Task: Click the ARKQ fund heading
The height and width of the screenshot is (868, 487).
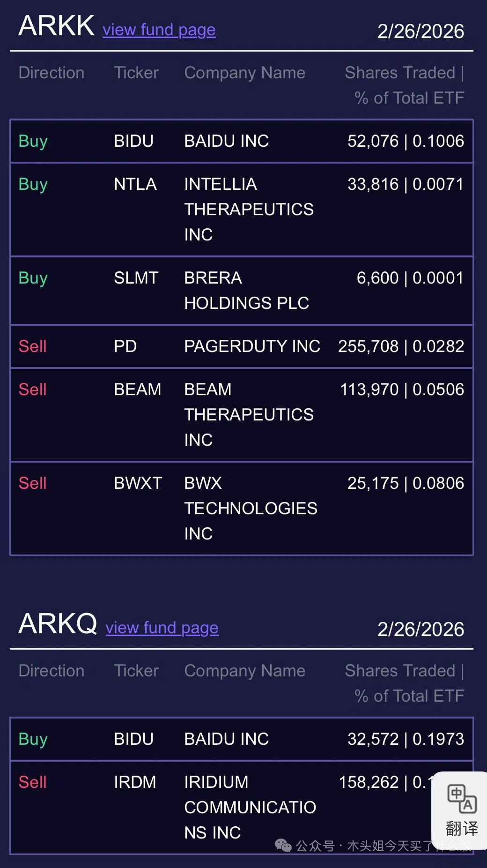Action: [x=58, y=624]
